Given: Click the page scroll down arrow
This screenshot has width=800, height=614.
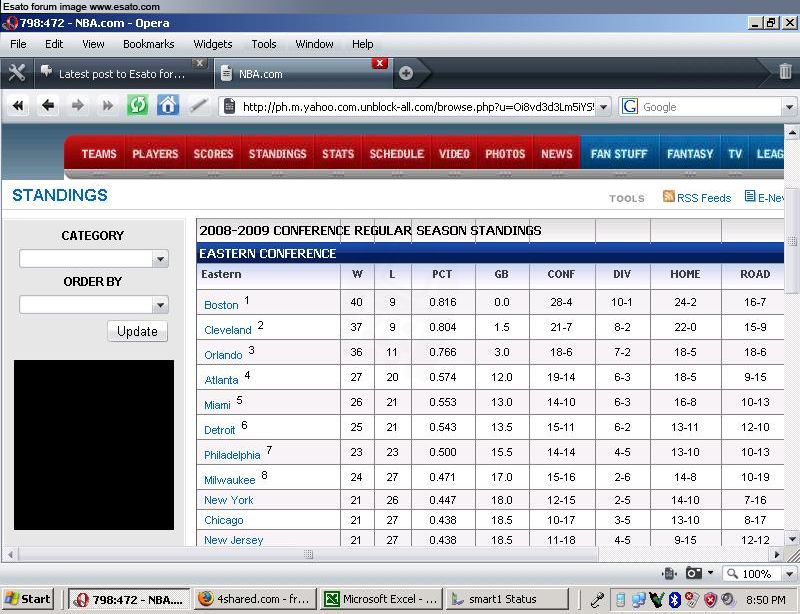Looking at the screenshot, I should (x=792, y=538).
